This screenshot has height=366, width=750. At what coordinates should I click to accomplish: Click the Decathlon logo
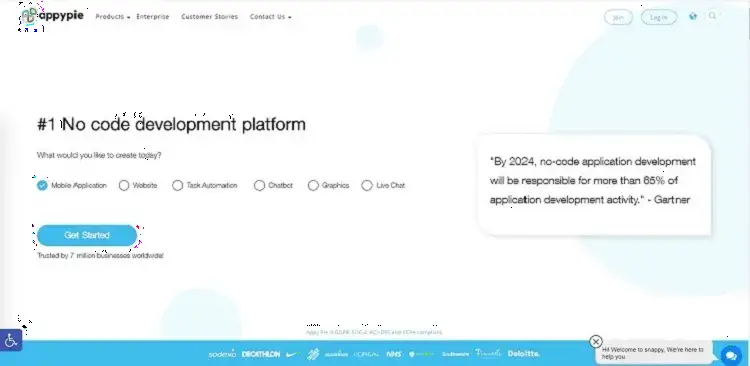click(261, 354)
